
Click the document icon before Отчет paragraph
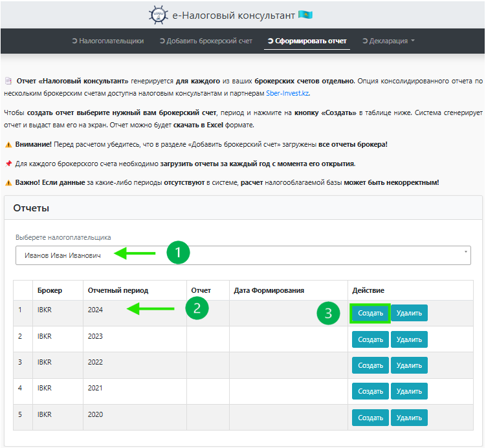pos(8,81)
